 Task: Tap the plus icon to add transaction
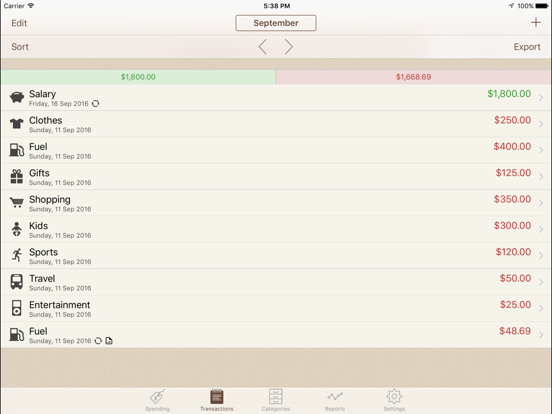point(535,23)
